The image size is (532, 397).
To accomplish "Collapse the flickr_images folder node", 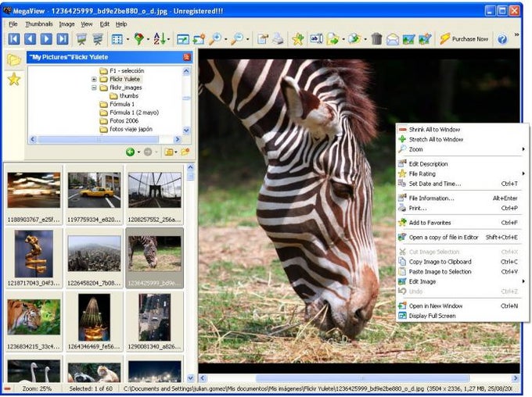I will pos(95,88).
